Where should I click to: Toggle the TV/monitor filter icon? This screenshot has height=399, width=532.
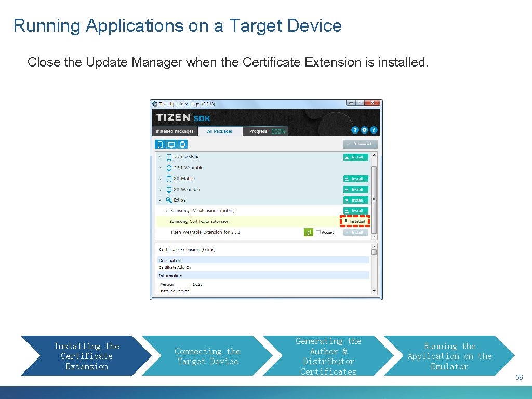(171, 144)
